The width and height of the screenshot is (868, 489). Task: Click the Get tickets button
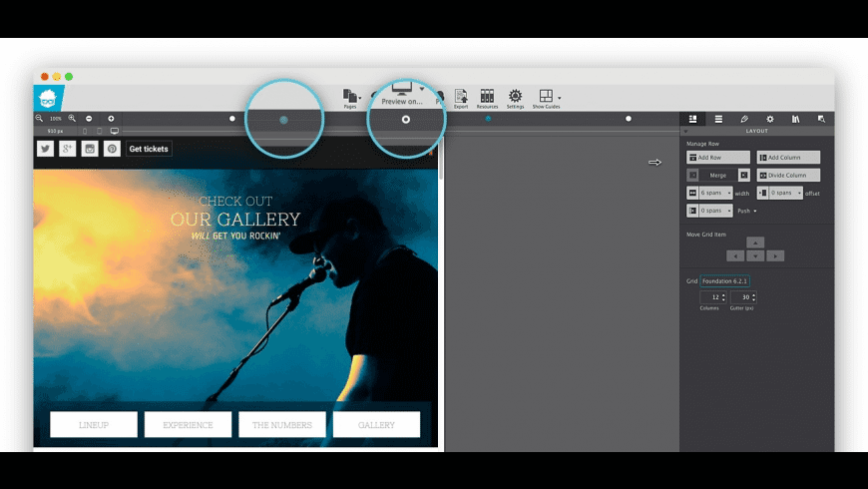[x=149, y=149]
